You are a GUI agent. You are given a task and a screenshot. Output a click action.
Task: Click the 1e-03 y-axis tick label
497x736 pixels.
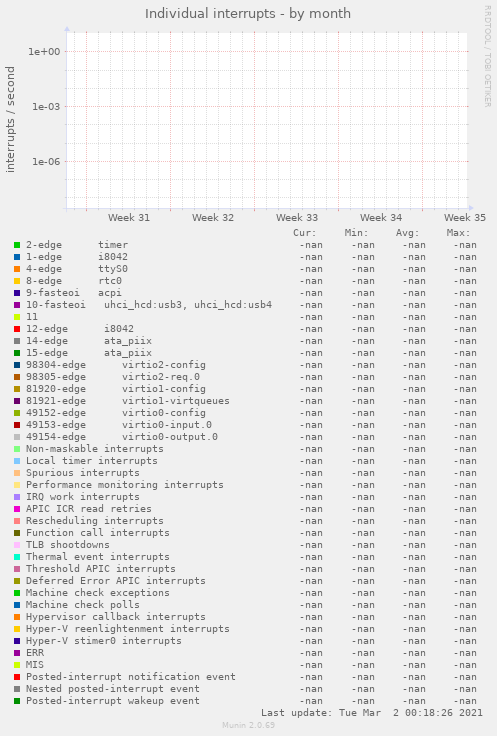point(46,107)
